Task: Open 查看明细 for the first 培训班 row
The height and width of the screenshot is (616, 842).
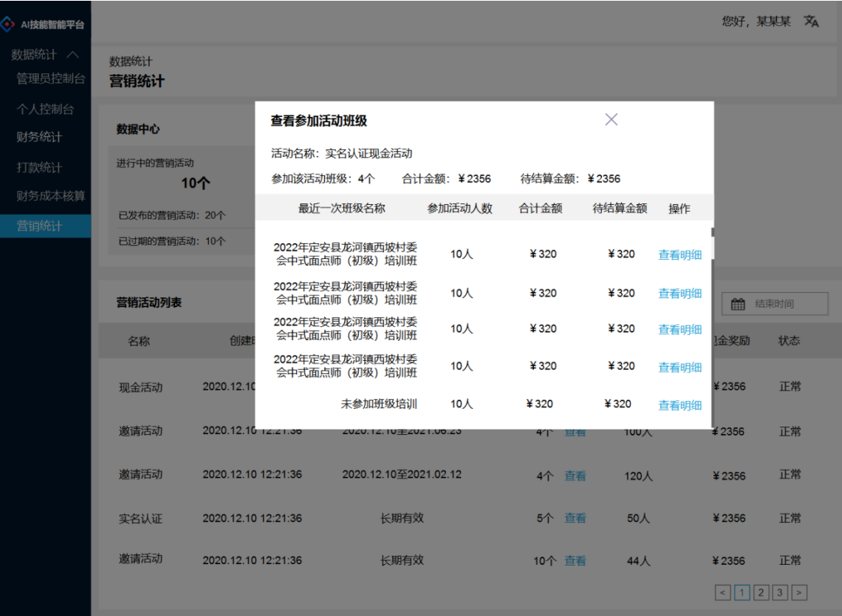Action: (x=679, y=255)
